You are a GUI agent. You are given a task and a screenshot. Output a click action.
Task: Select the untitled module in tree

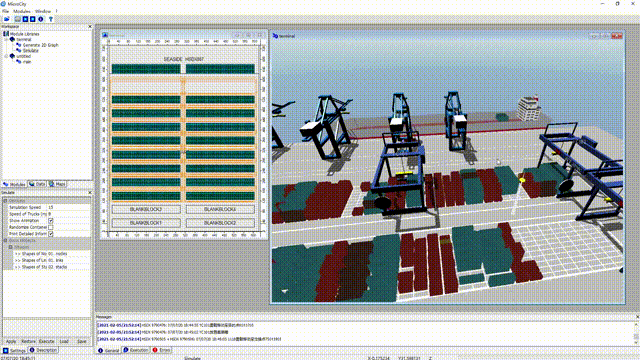(23, 56)
